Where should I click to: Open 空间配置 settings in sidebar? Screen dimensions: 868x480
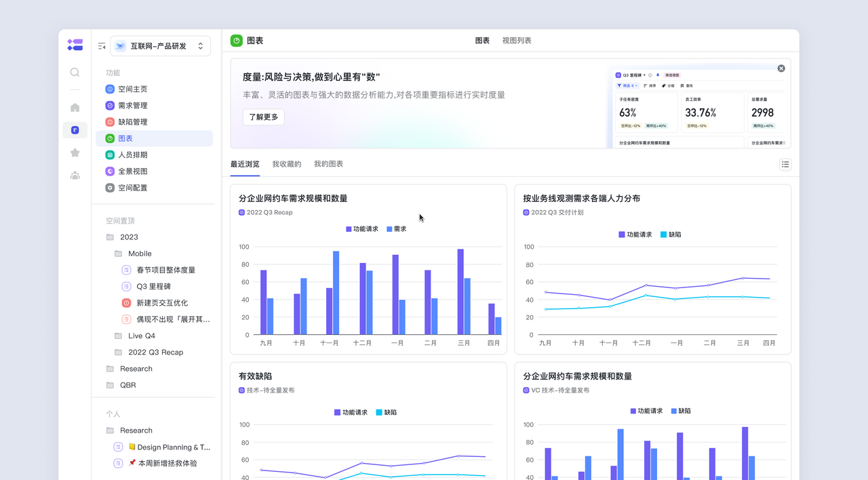154,188
